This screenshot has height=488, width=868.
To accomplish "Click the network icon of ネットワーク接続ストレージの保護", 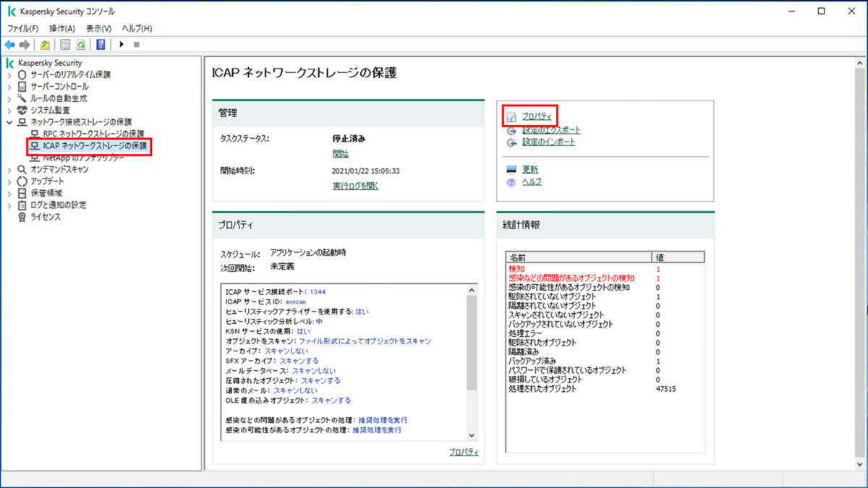I will point(22,121).
